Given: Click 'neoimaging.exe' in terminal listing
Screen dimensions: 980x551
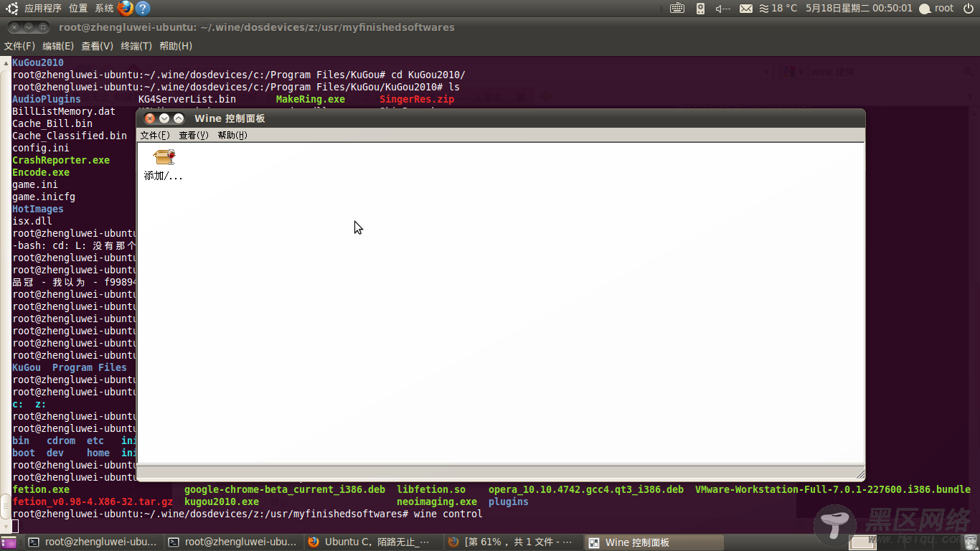Looking at the screenshot, I should tap(437, 501).
